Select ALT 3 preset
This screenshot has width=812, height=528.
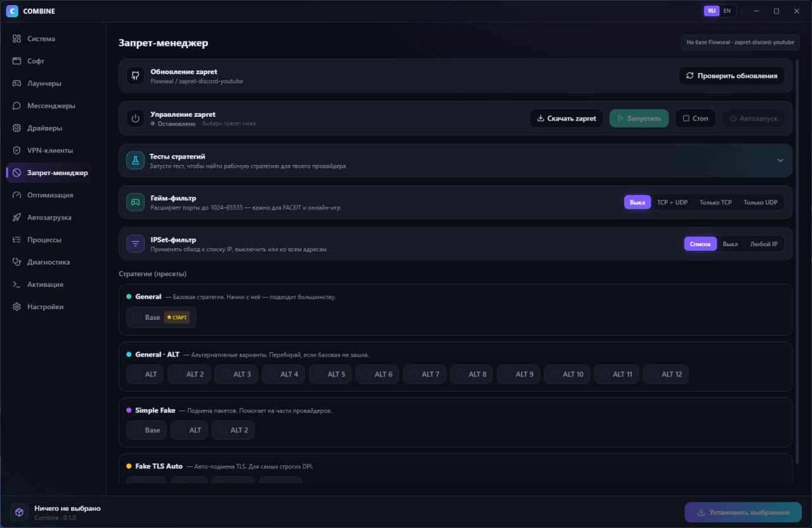click(236, 374)
